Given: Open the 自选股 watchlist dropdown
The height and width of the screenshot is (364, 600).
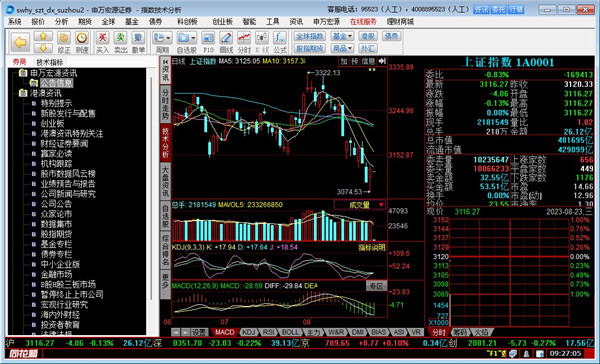Looking at the screenshot, I should (x=187, y=42).
